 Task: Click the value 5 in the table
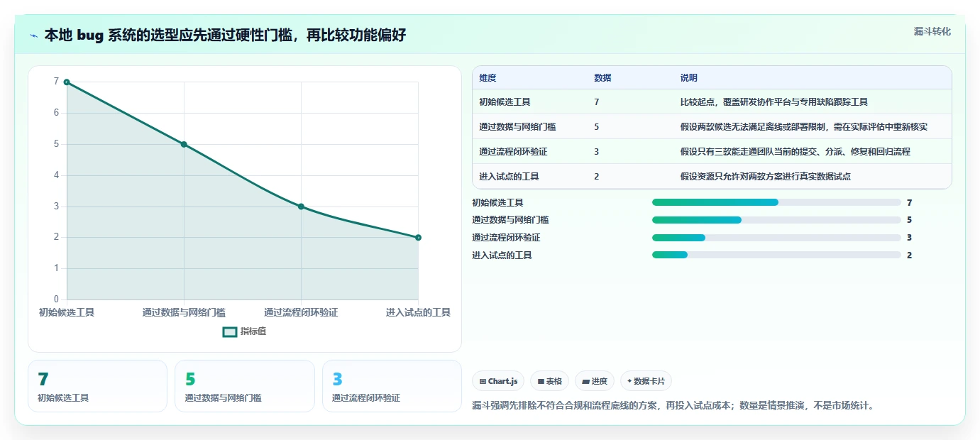click(597, 127)
